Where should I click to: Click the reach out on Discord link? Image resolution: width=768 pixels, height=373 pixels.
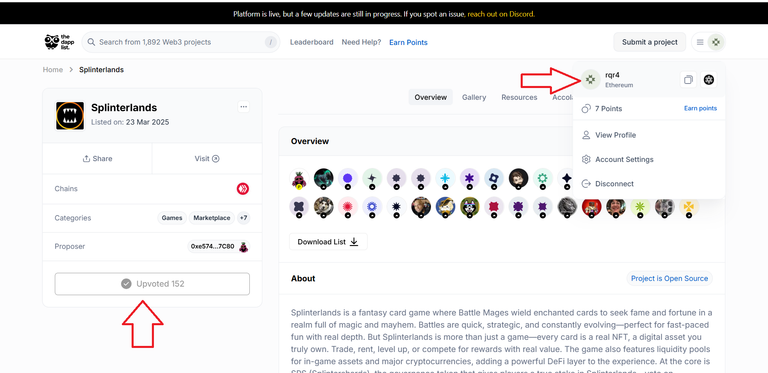pos(501,14)
